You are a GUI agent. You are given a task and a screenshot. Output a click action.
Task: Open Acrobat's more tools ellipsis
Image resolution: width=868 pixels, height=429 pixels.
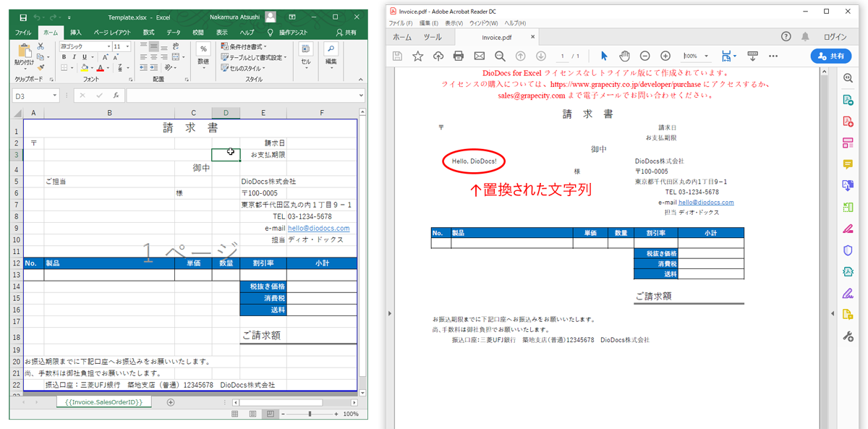coord(773,56)
